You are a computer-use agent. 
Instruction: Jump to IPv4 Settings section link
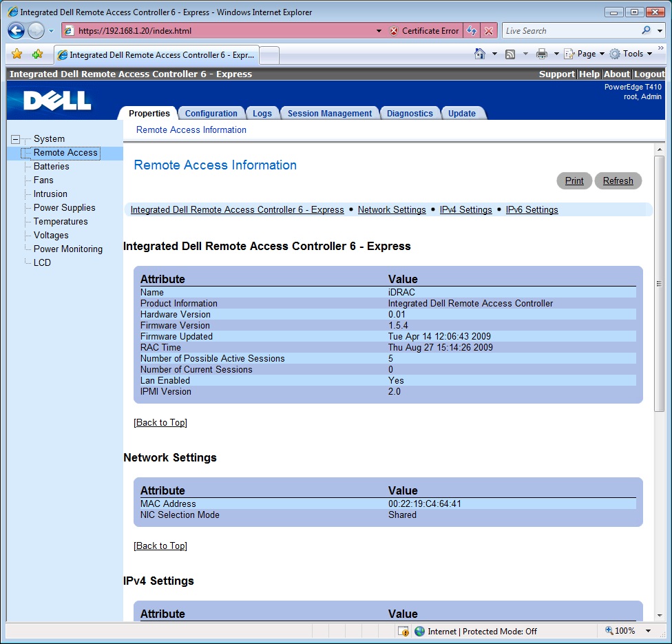coord(466,209)
